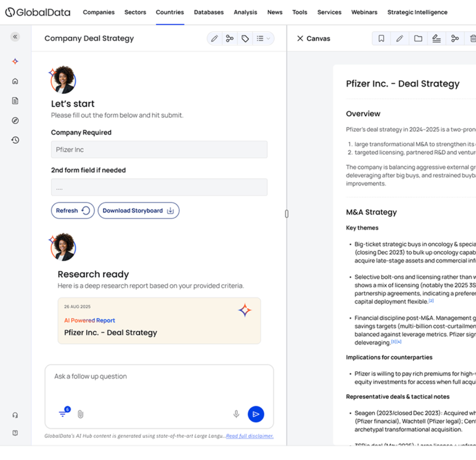476x460 pixels.
Task: Open citation [4] reference in Canvas
Action: (399, 342)
